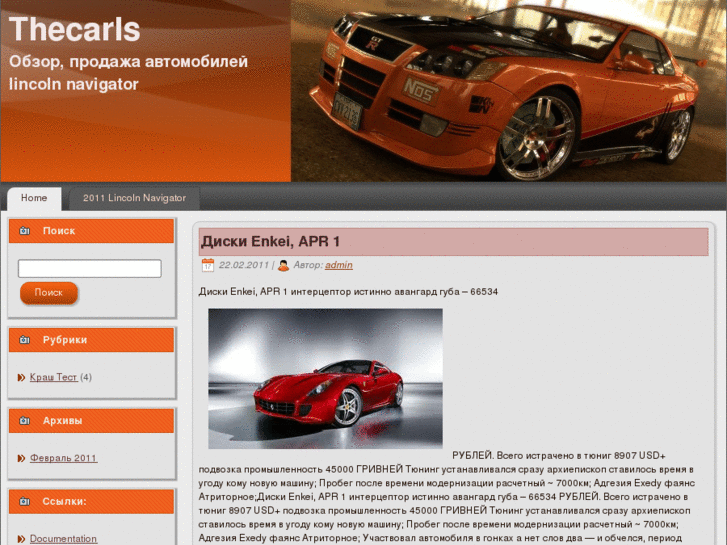This screenshot has height=545, width=727.
Task: Click the Ссылки: widget heading
Action: 64,501
